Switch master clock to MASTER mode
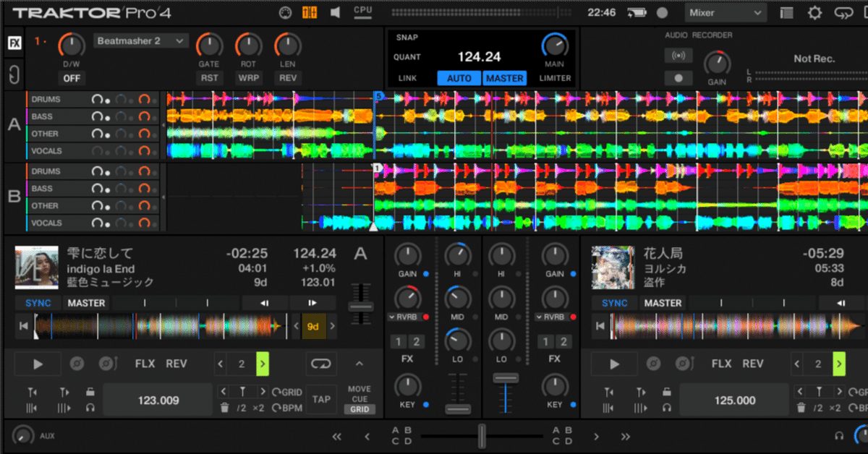 pos(504,78)
